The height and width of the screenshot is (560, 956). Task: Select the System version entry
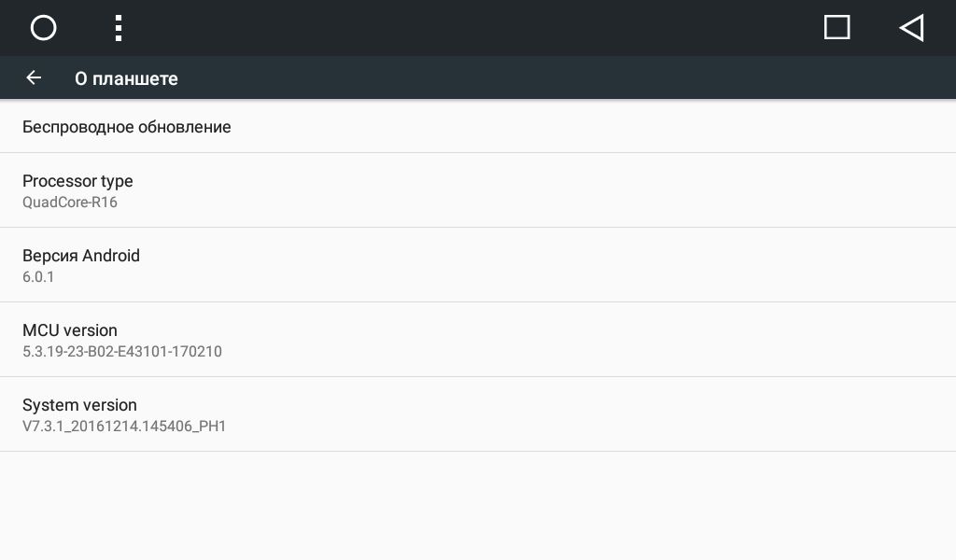click(478, 414)
